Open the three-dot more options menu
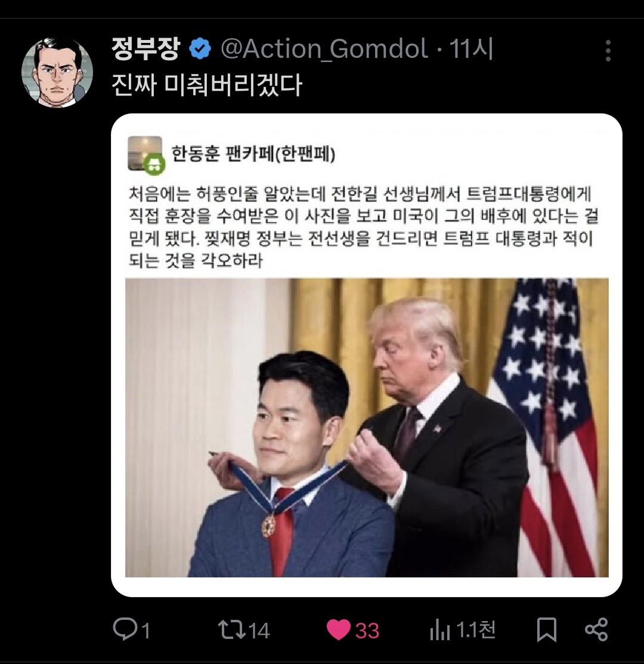This screenshot has height=664, width=644. pos(608,51)
